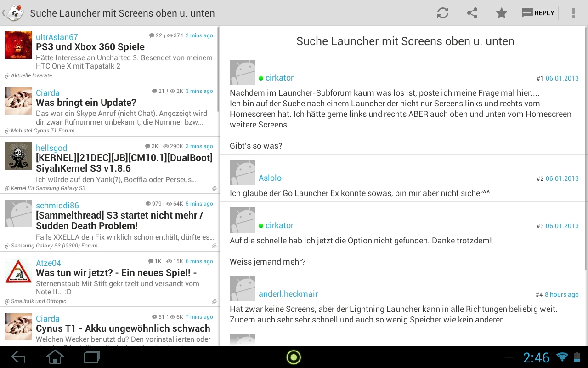588x368 pixels.
Task: Grab the post pane scrollbar
Action: tap(586, 149)
